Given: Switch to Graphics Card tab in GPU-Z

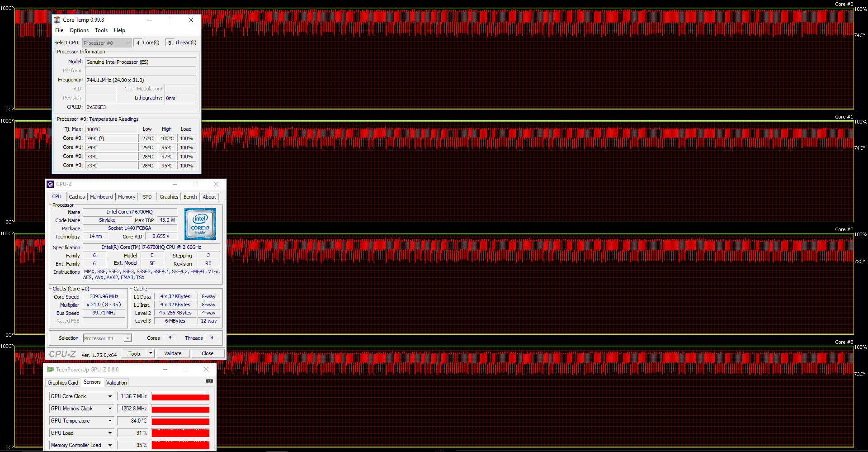Looking at the screenshot, I should [63, 383].
